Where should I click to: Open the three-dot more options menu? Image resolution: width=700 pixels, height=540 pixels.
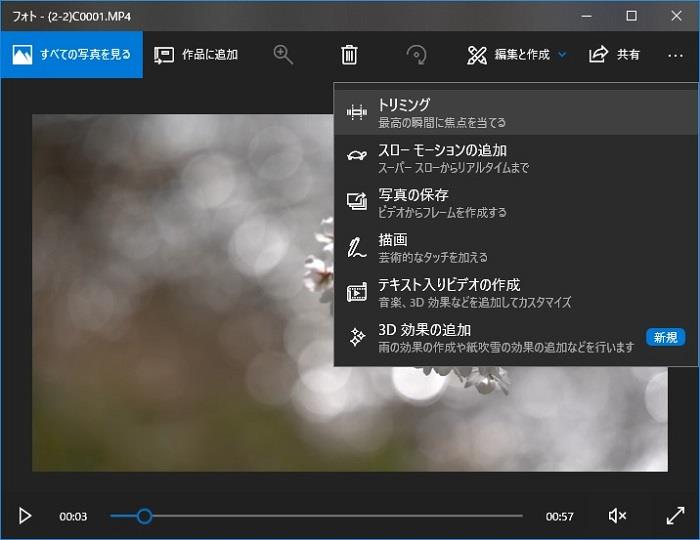[x=675, y=55]
